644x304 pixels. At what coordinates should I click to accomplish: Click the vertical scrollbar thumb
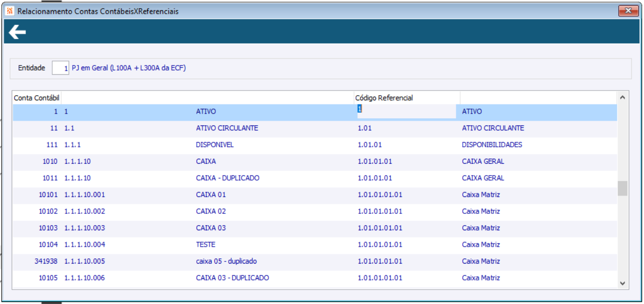623,188
